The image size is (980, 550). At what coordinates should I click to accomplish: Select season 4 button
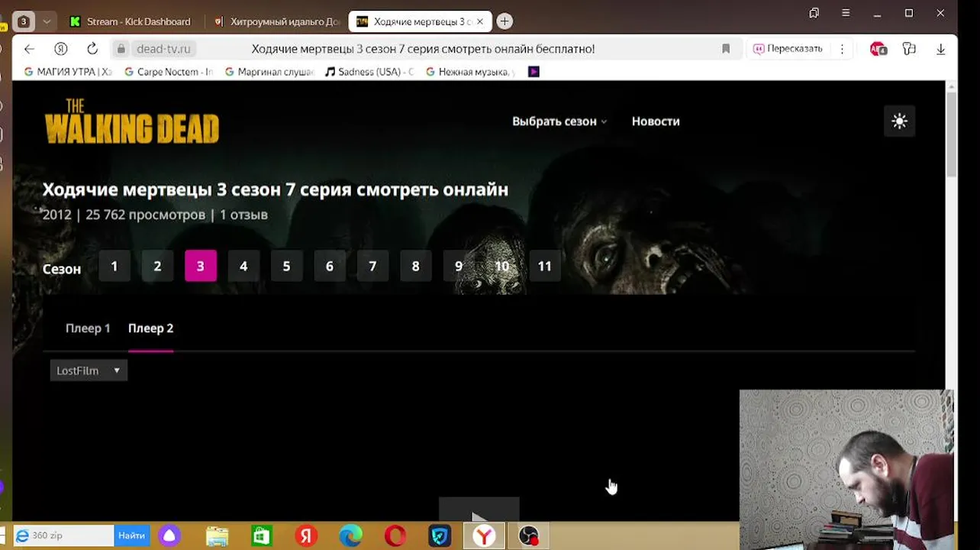pyautogui.click(x=243, y=266)
